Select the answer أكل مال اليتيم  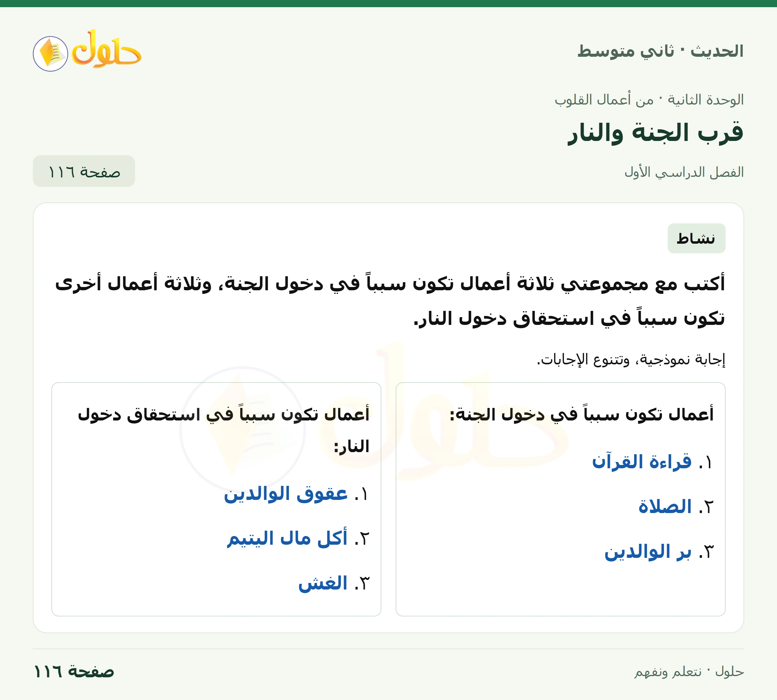pyautogui.click(x=287, y=538)
